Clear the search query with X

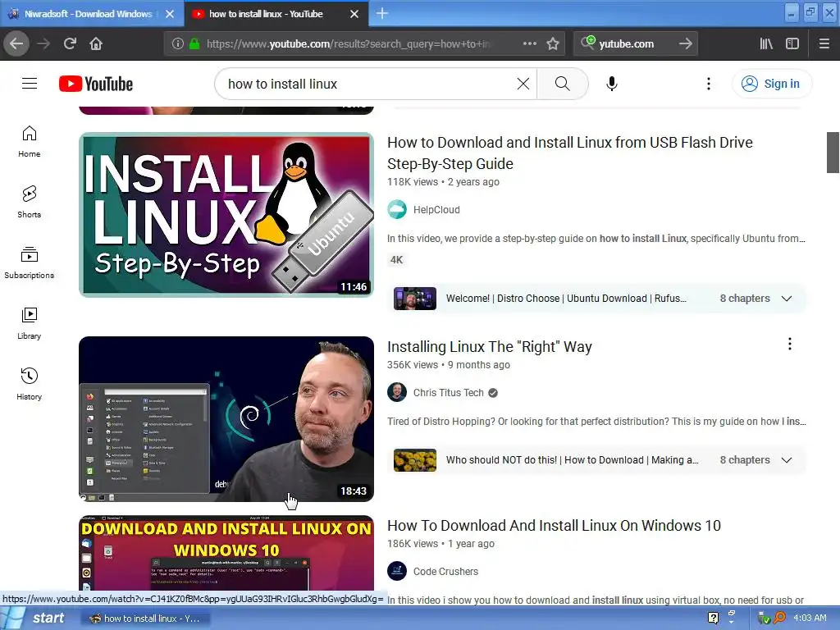[x=523, y=84]
